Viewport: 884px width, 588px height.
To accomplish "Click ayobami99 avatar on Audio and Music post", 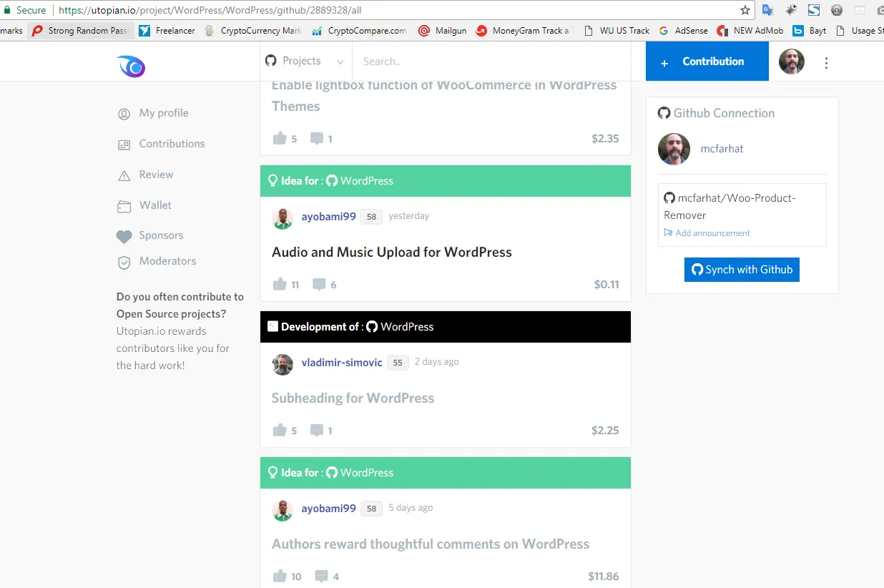I will pos(283,218).
